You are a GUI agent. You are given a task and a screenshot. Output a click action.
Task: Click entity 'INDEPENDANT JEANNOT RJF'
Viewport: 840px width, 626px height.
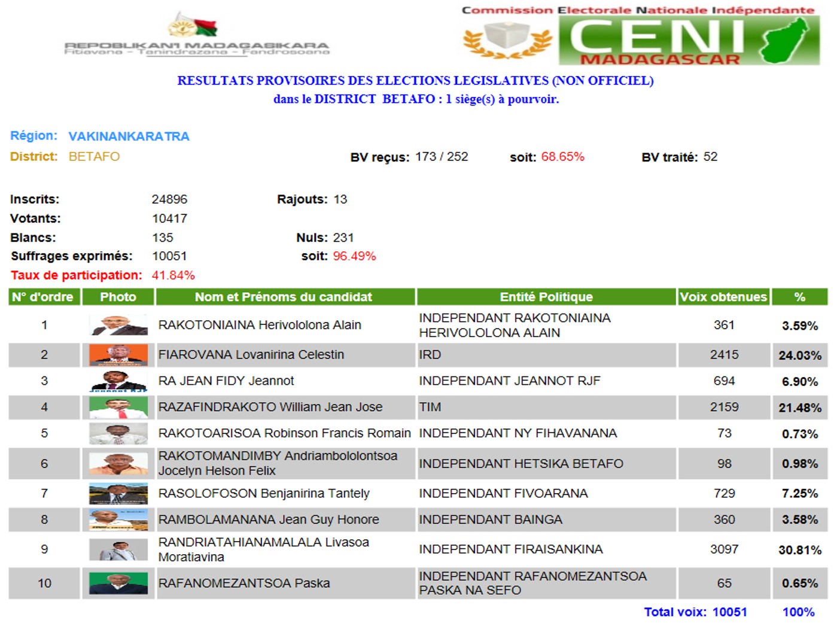[510, 381]
